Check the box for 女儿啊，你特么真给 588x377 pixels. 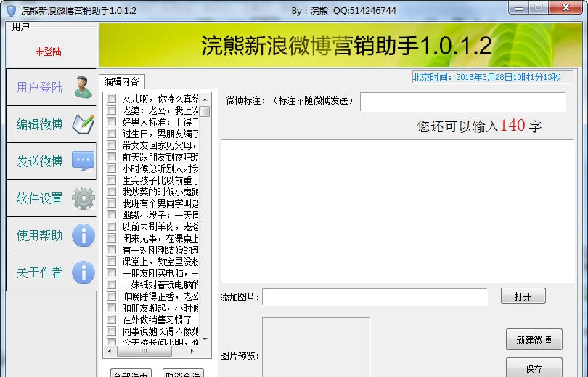[111, 98]
